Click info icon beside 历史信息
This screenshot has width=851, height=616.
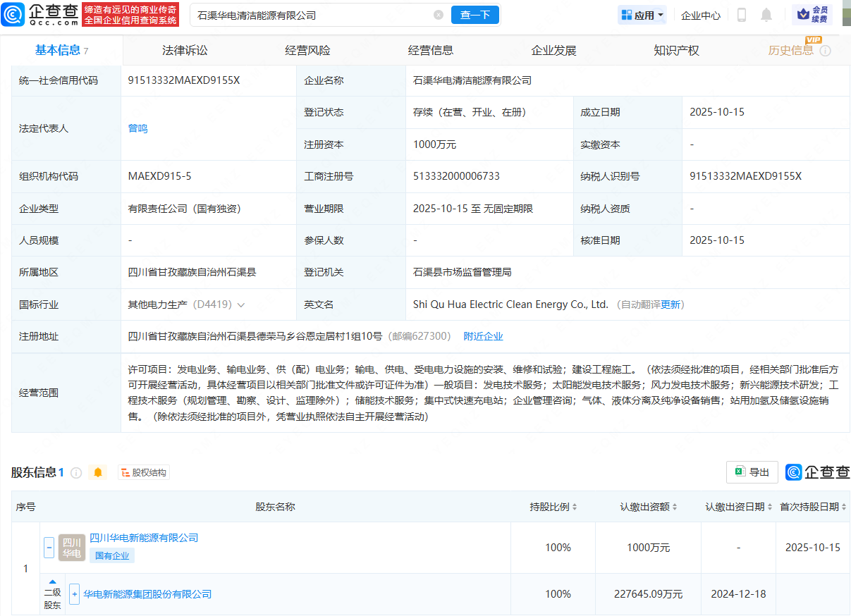click(x=825, y=51)
